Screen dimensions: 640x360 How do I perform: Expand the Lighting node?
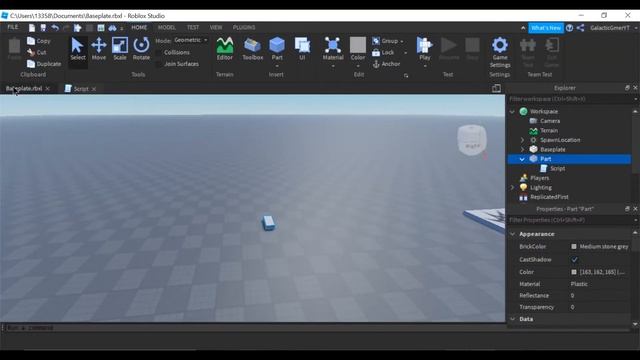coord(512,187)
